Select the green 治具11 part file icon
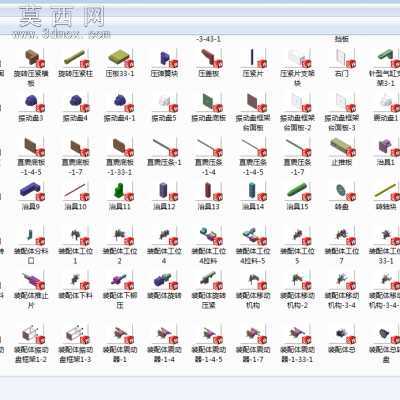The height and width of the screenshot is (400, 400). [120, 191]
